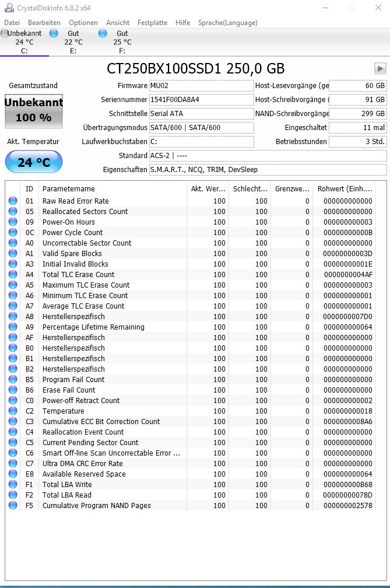Click status orb of Current Pending Sector Count

pos(13,442)
